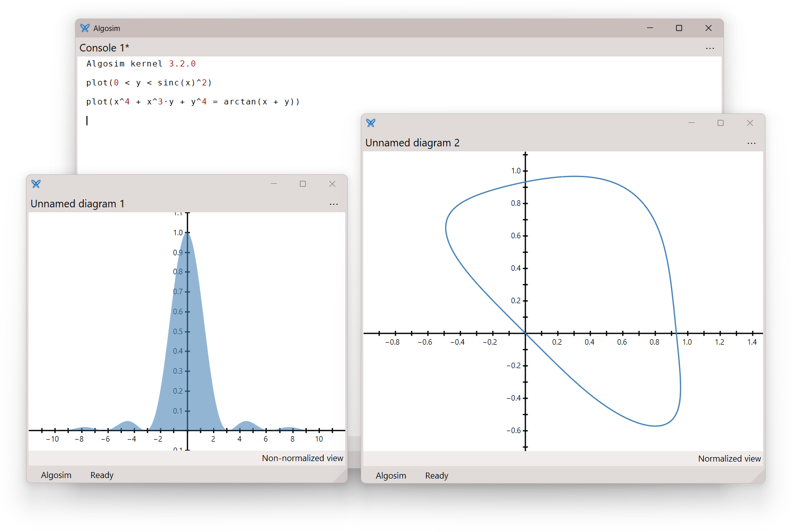Minimize the main Algosim console window
The width and height of the screenshot is (793, 532).
point(650,28)
